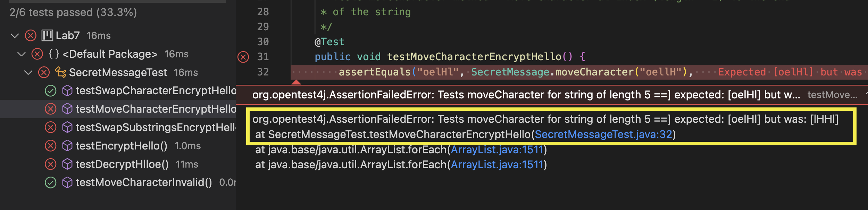Screen dimensions: 868x210
Task: Click the Lab7 project icon
Action: (x=47, y=35)
